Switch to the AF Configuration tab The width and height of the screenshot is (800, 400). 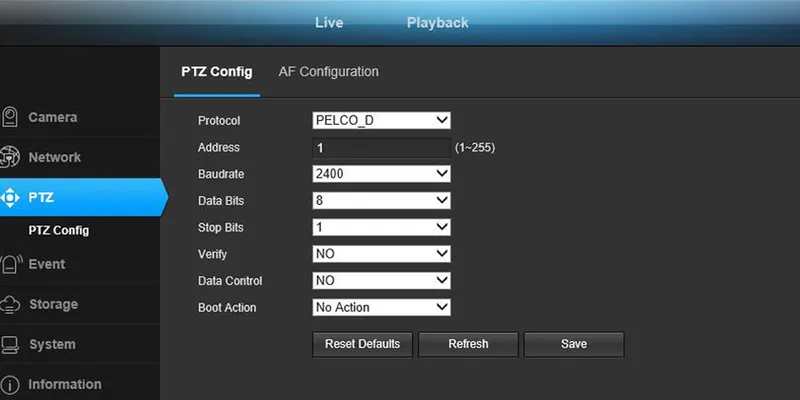pos(329,72)
